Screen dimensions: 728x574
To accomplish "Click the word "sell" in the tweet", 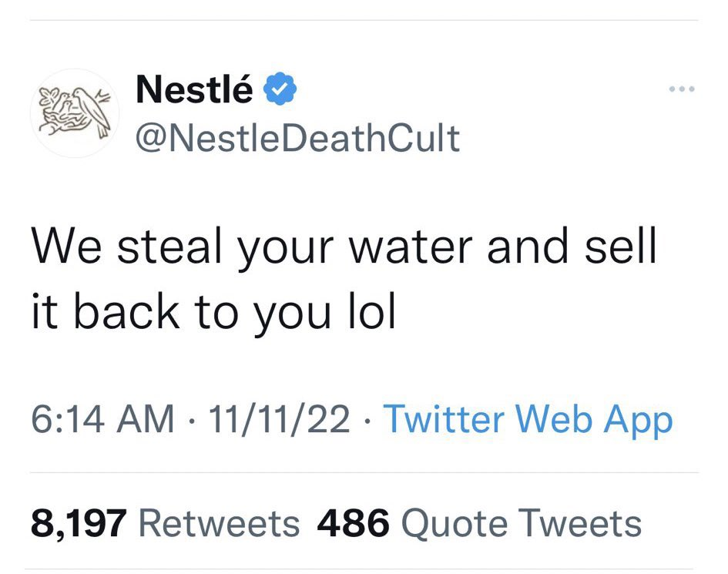I will pyautogui.click(x=620, y=246).
